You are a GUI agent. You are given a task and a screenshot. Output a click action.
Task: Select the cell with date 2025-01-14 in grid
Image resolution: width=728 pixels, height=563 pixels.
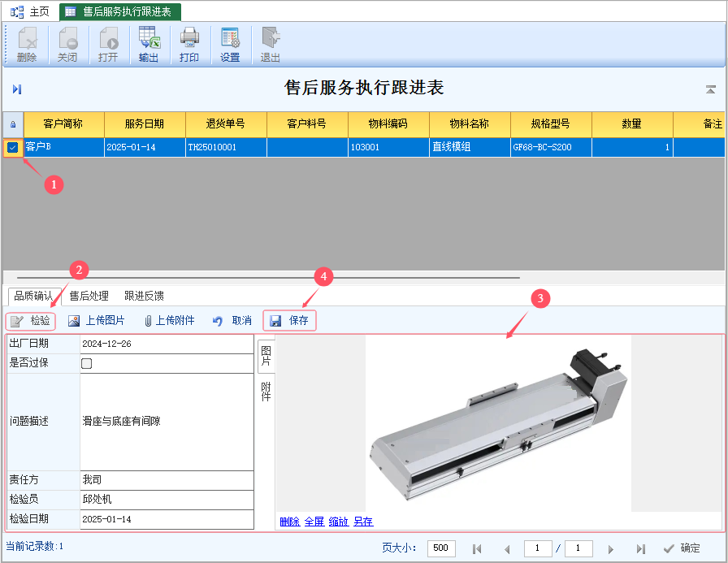(145, 148)
